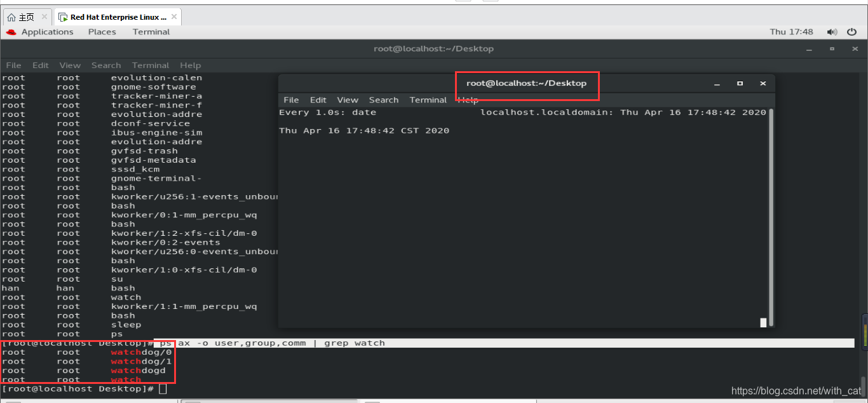Click the 'sssd_kcm' process row
This screenshot has height=403, width=868.
point(81,170)
